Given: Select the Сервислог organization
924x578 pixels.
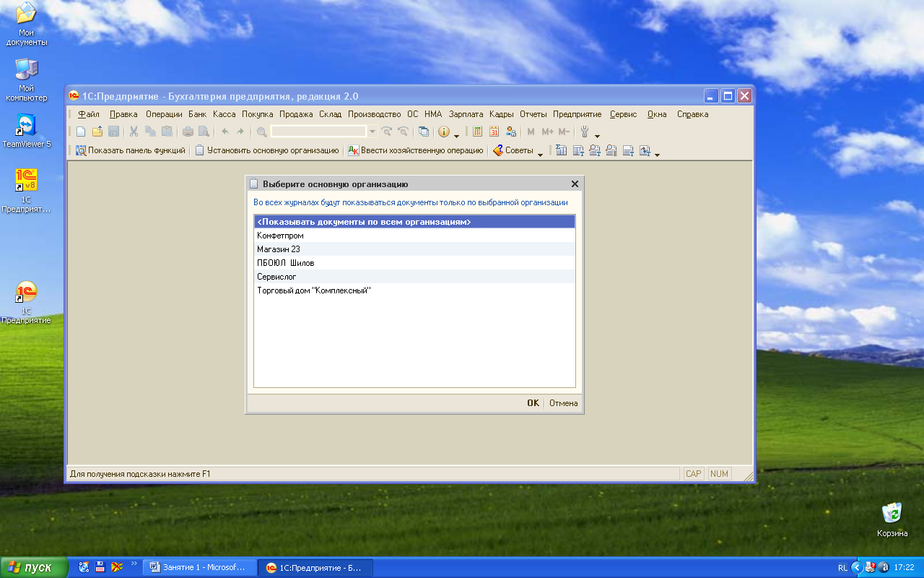Looking at the screenshot, I should 414,277.
